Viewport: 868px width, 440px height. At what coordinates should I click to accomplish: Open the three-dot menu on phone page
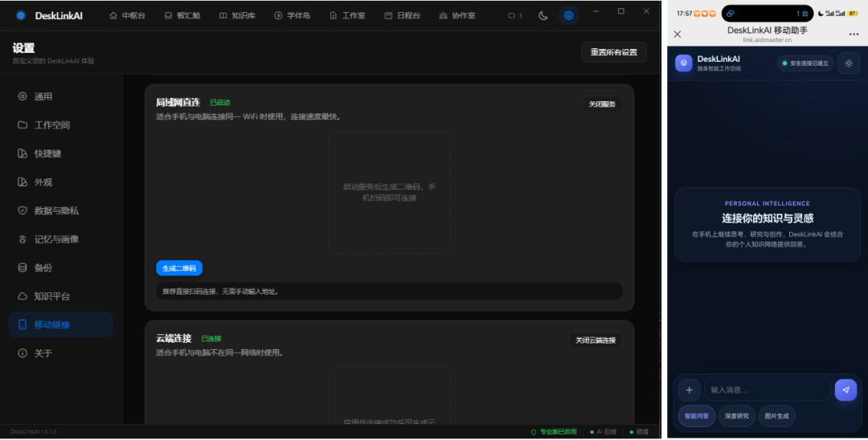coord(854,35)
